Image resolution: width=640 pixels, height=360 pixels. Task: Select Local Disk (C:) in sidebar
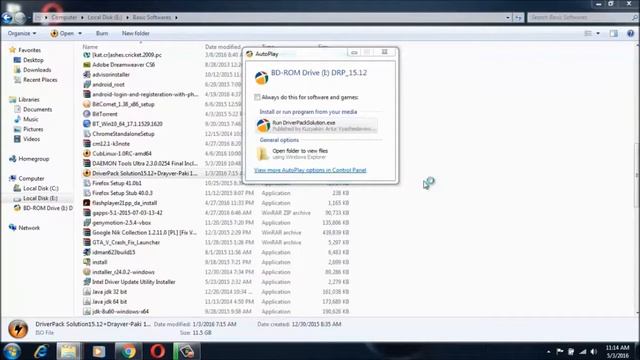coord(40,189)
